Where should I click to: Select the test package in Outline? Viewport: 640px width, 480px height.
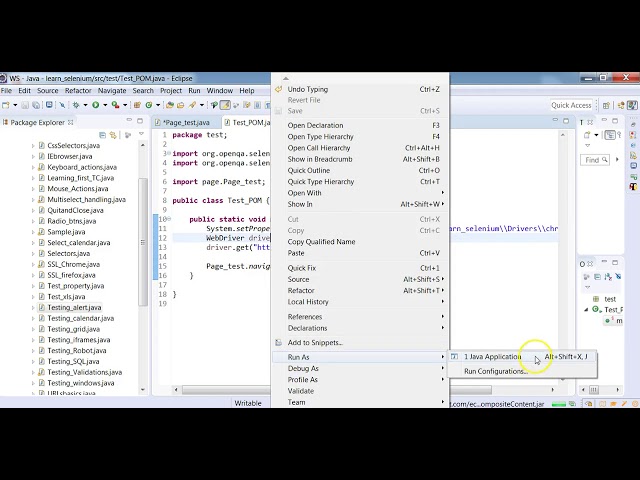pos(605,299)
